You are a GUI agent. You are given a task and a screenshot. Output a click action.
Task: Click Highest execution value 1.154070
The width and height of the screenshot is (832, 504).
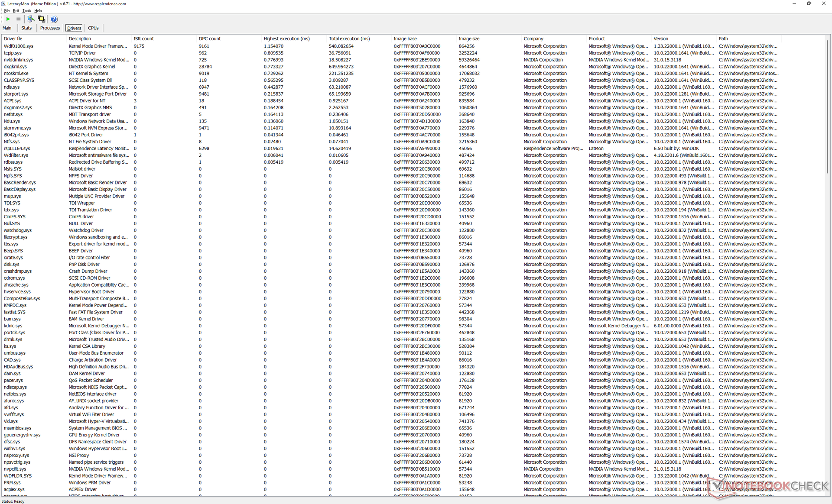click(273, 46)
